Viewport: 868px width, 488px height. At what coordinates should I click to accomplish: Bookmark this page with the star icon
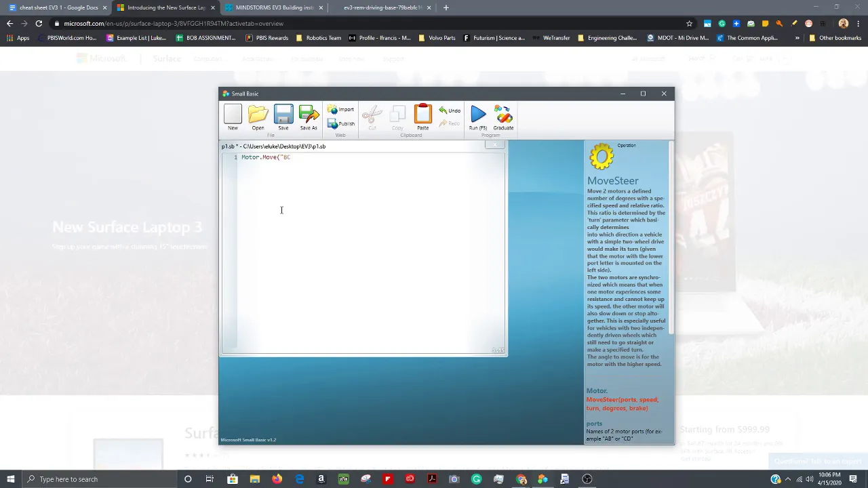point(689,24)
